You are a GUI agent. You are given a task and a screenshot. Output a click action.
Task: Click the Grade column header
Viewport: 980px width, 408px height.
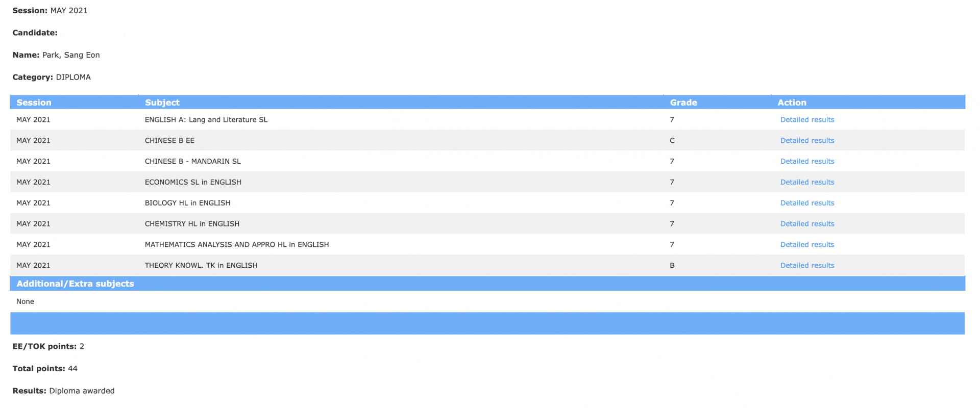point(683,103)
